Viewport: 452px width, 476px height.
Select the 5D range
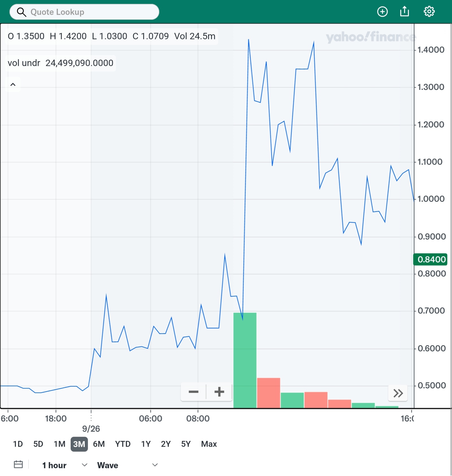point(38,444)
